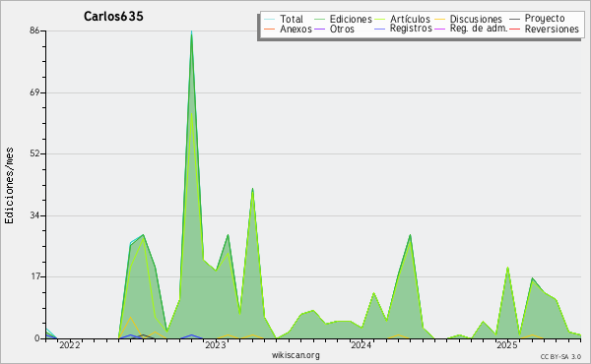Click the Proyecto legend label

point(545,19)
